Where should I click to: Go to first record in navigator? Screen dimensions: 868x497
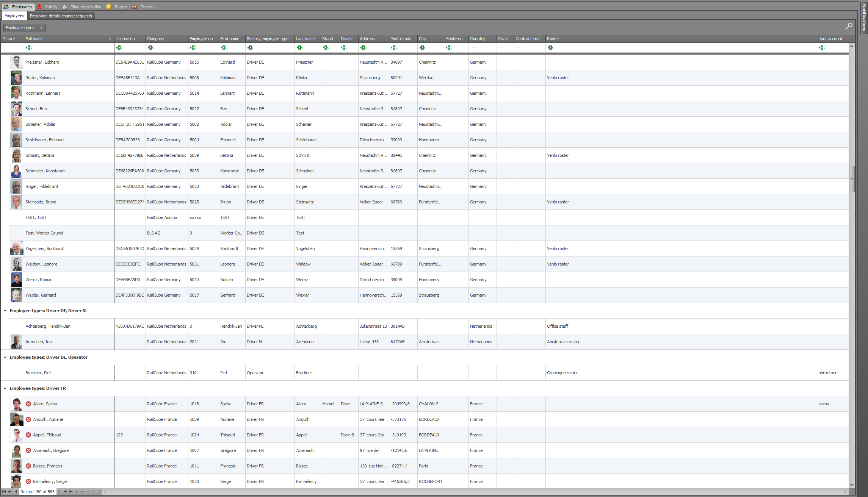[x=4, y=492]
